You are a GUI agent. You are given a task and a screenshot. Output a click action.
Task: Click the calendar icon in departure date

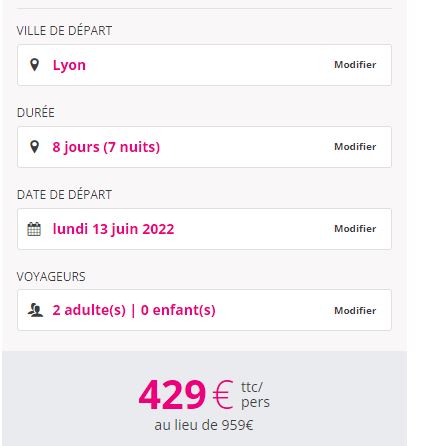click(34, 229)
